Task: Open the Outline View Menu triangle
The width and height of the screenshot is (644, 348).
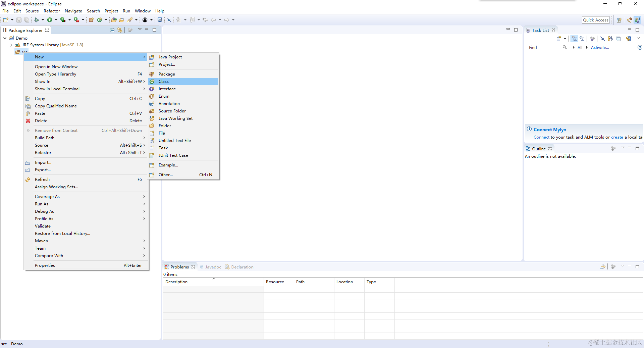Action: [x=623, y=148]
